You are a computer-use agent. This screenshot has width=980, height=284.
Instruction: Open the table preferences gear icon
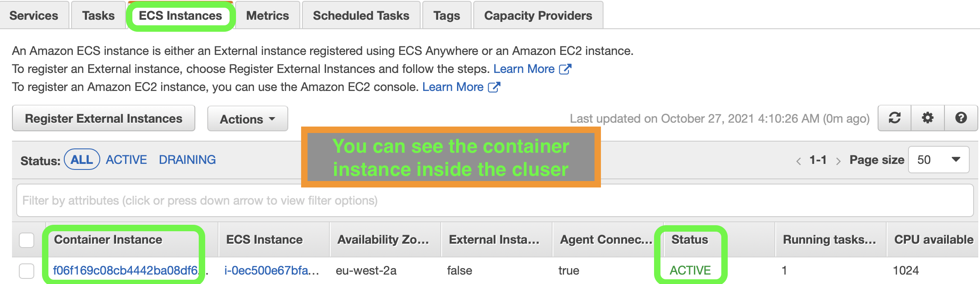point(927,118)
